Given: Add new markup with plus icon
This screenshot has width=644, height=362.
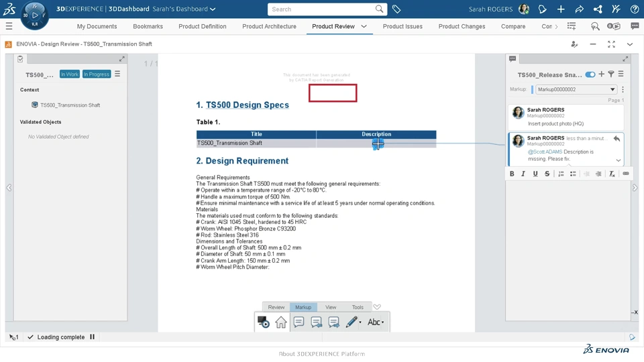Looking at the screenshot, I should tap(601, 74).
